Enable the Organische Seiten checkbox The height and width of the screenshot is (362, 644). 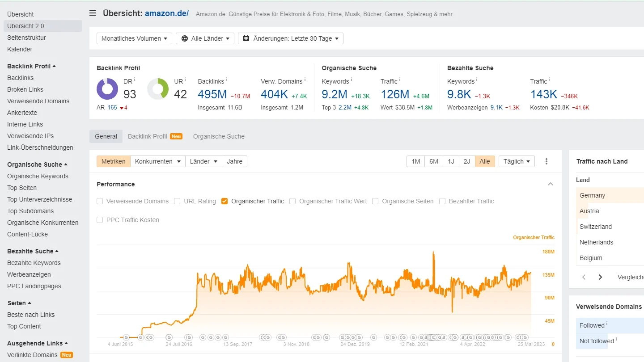pyautogui.click(x=375, y=201)
